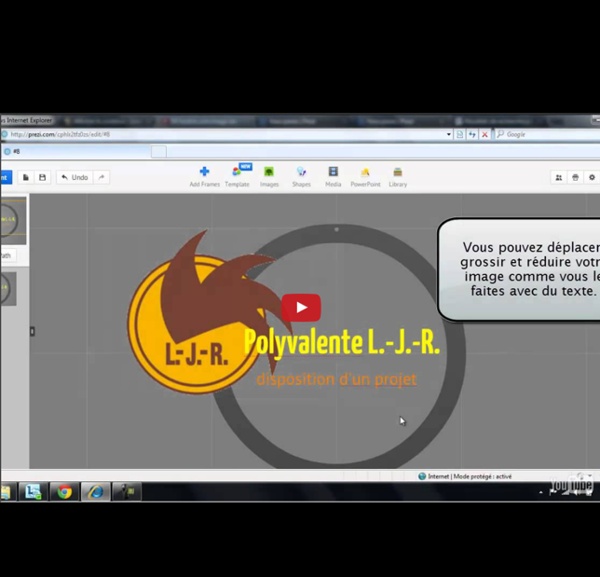Viewport: 600px width, 577px height.
Task: Open Google Chrome from the taskbar
Action: pyautogui.click(x=64, y=492)
